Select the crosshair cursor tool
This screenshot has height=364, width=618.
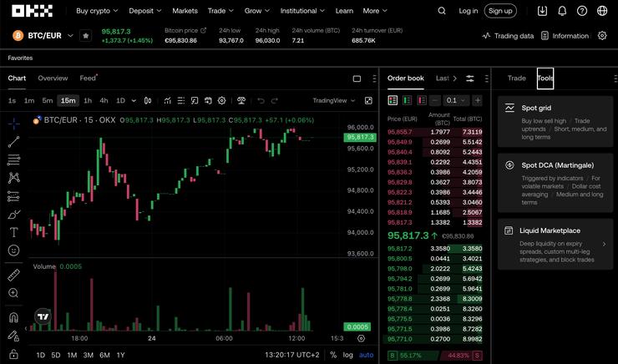coord(14,124)
